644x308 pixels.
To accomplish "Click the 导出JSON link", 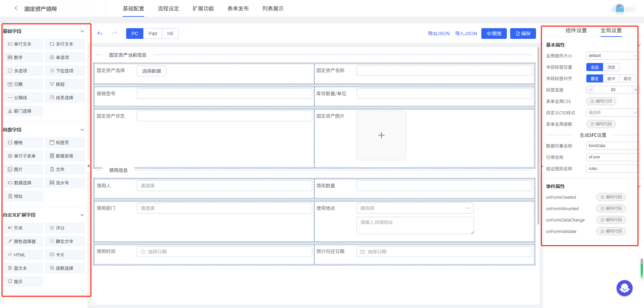I will click(438, 34).
